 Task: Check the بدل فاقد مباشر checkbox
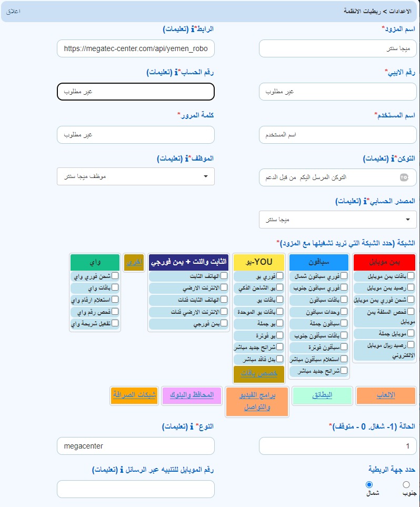click(x=279, y=359)
